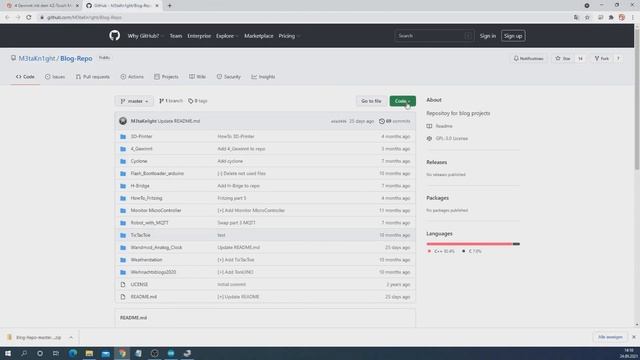
Task: Open the Robot_with_MQTT folder
Action: coord(149,223)
